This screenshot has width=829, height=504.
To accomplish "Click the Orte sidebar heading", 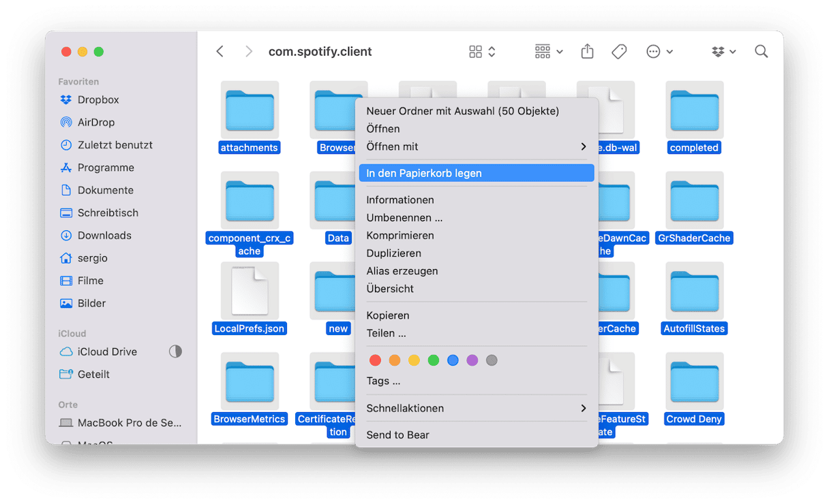I will 68,405.
